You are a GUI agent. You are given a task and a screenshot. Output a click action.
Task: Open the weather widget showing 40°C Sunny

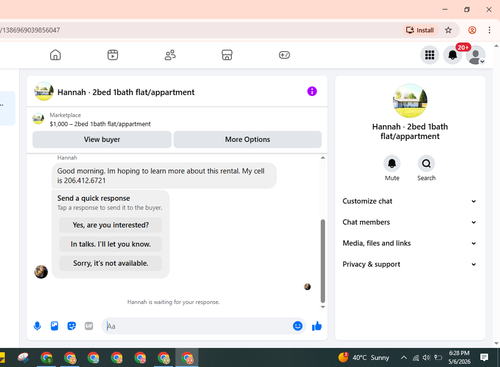click(364, 358)
